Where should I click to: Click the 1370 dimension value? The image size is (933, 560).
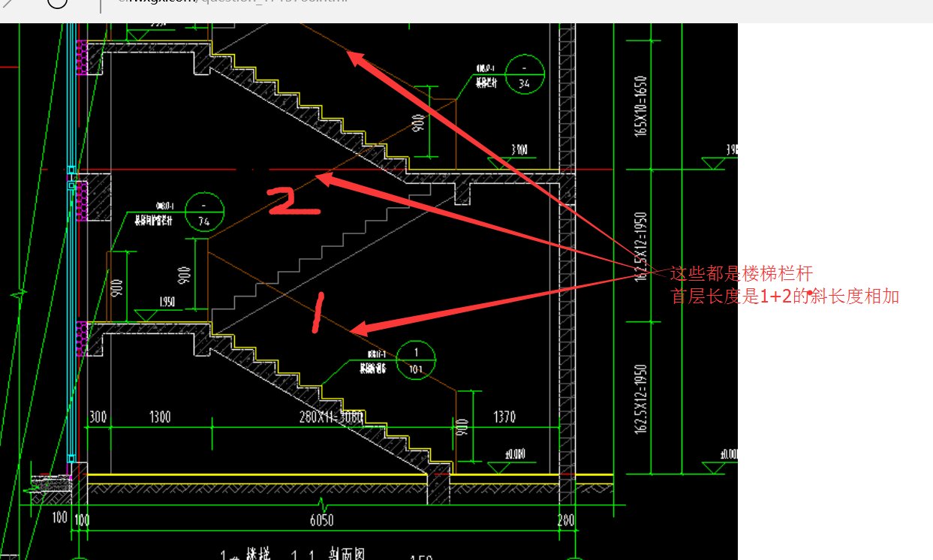tap(504, 417)
